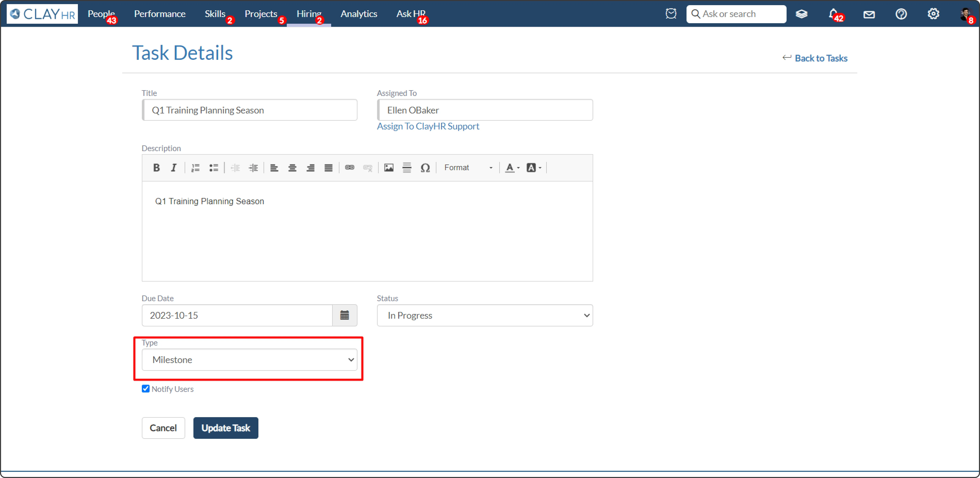Open the Format paragraph style dropdown

click(x=468, y=168)
